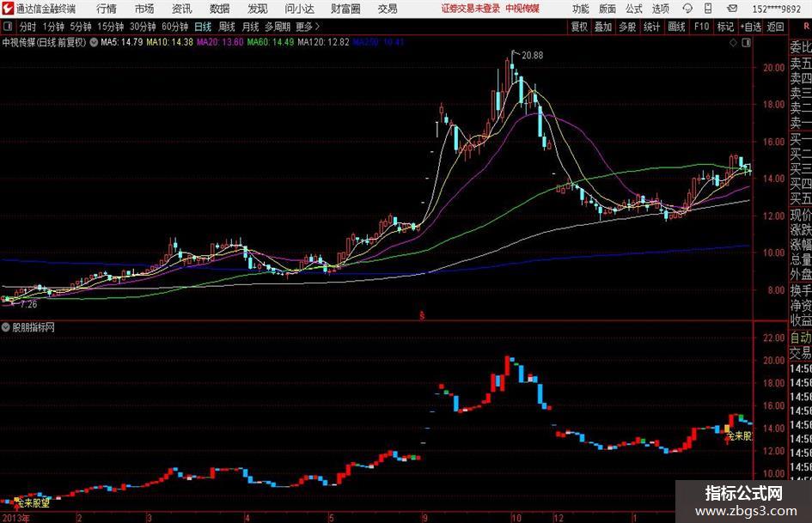Click MA120: 12.82 indicator label
This screenshot has width=812, height=523.
(x=324, y=42)
